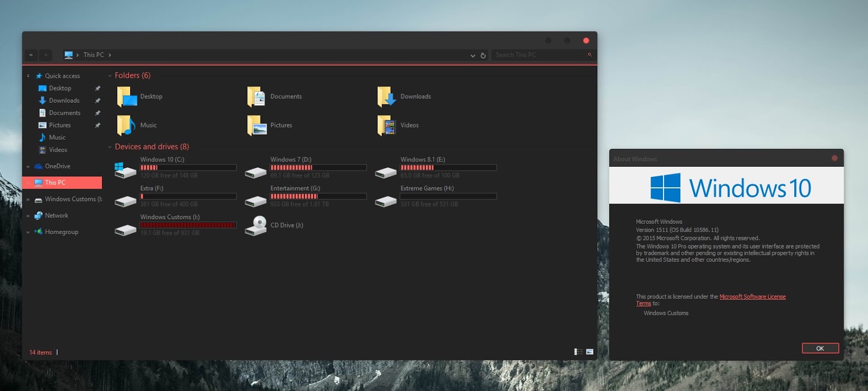
Task: Click the pin icon beside sidebar Downloads
Action: [98, 100]
